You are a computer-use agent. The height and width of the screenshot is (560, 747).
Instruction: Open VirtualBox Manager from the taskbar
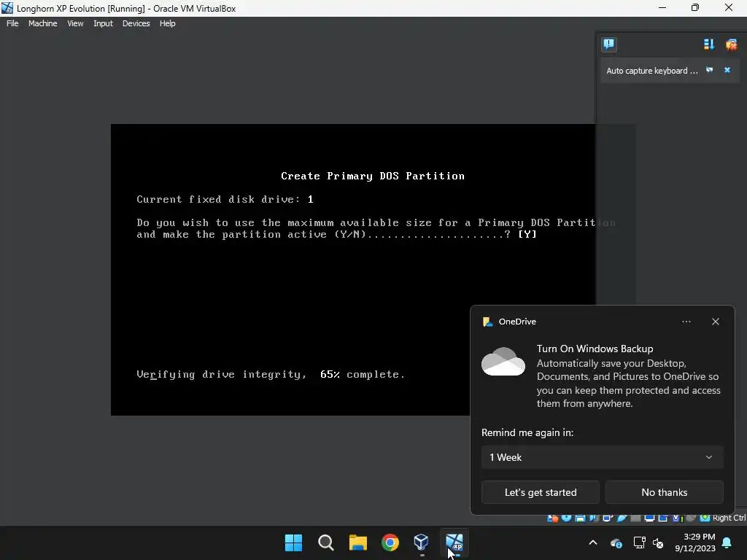[422, 542]
